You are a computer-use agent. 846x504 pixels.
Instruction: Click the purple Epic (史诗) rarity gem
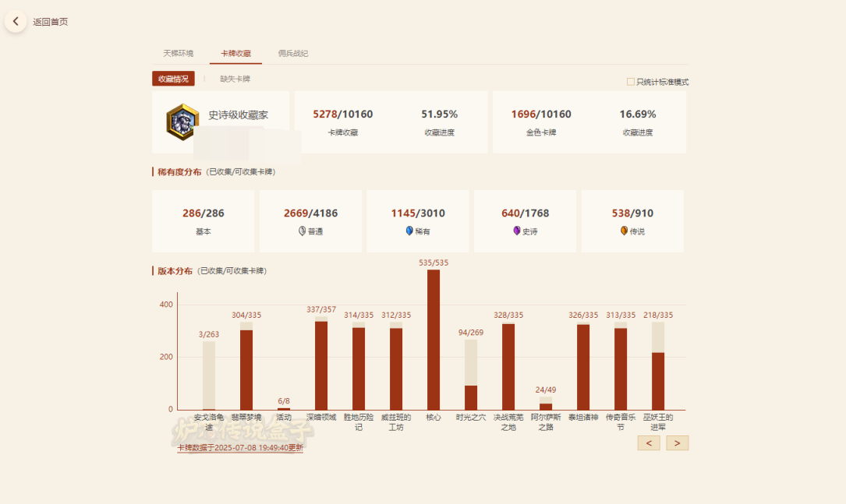point(516,231)
